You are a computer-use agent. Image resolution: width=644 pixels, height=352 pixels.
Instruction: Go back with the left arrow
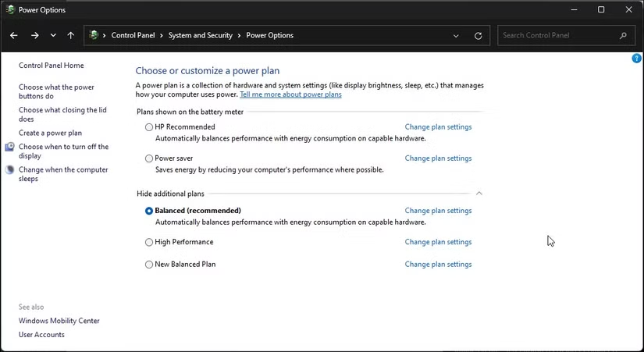[x=13, y=35]
